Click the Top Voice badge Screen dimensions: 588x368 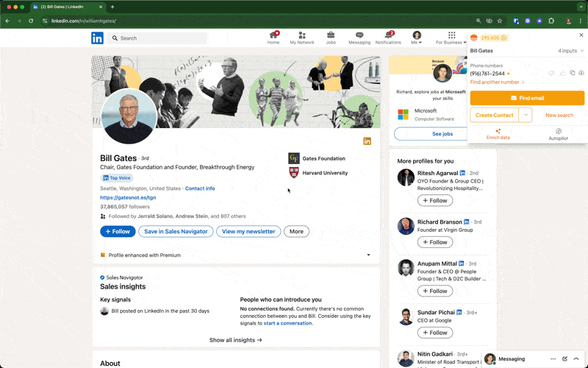point(117,178)
